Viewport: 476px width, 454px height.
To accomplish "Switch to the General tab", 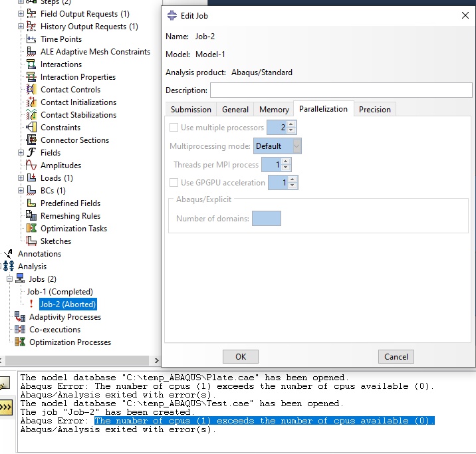I will tap(235, 110).
